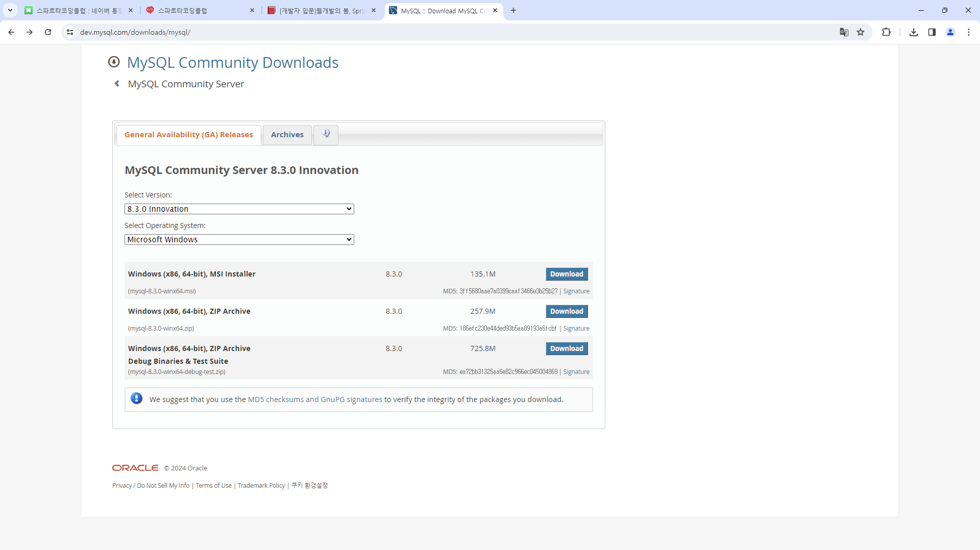The height and width of the screenshot is (550, 980).
Task: Open the Trademark Policy link
Action: (261, 486)
